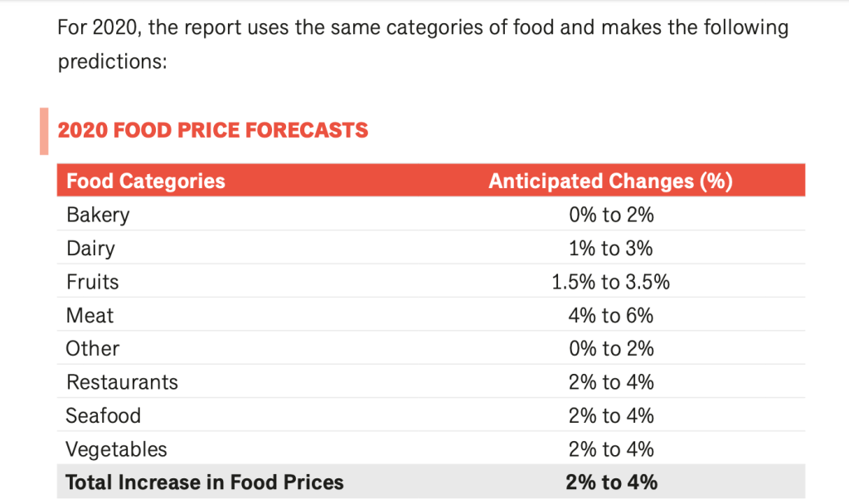This screenshot has width=849, height=504.
Task: Click the 2020 Food Price Forecasts heading
Action: pos(213,130)
